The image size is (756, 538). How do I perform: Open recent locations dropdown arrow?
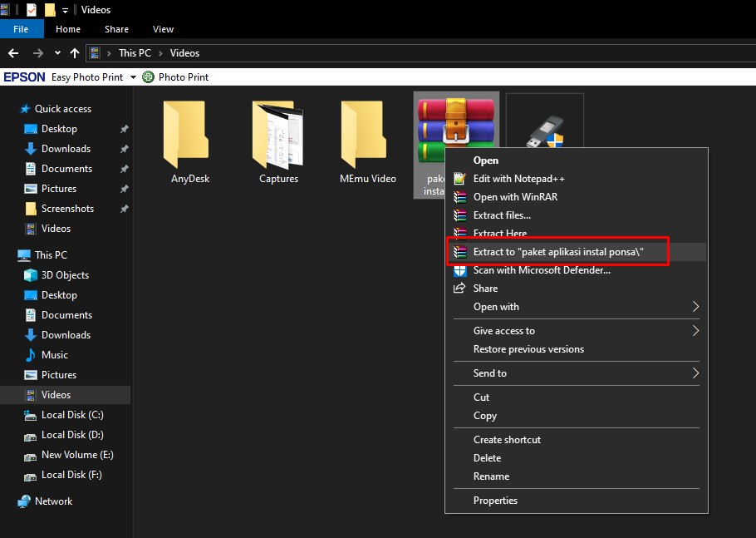click(x=57, y=53)
